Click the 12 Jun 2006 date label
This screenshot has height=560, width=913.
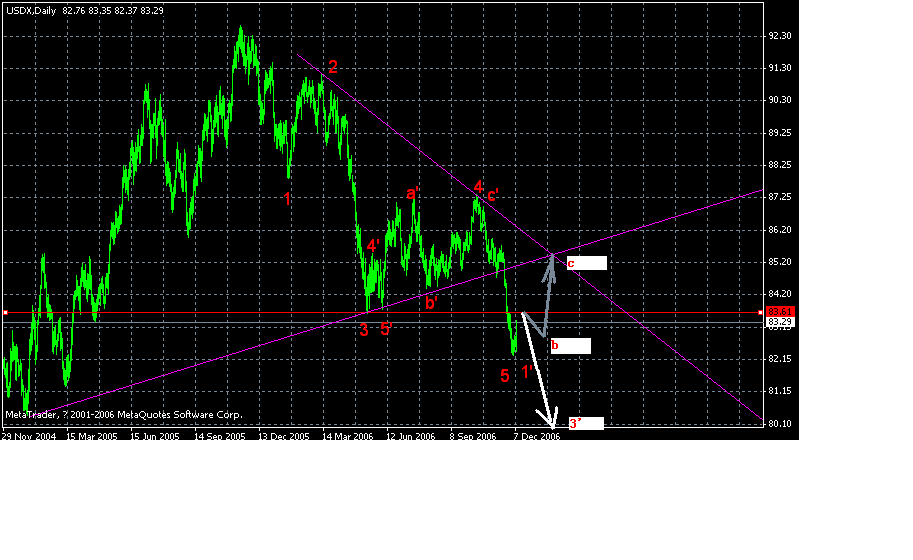(x=411, y=437)
